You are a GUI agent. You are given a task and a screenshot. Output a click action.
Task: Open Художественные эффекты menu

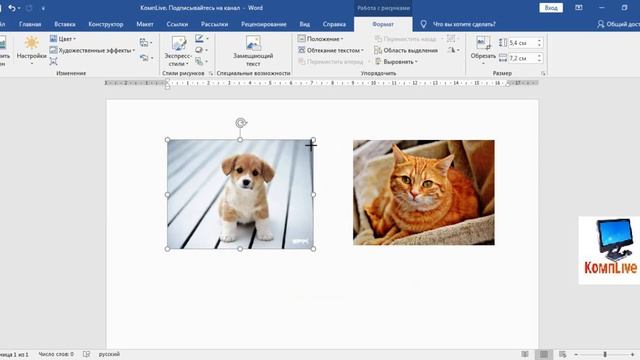pyautogui.click(x=92, y=50)
